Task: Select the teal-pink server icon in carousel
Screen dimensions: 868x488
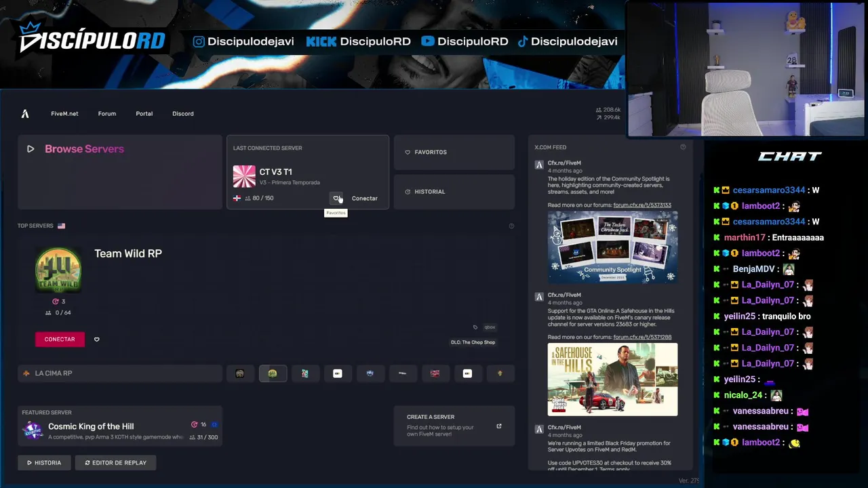Action: (305, 373)
